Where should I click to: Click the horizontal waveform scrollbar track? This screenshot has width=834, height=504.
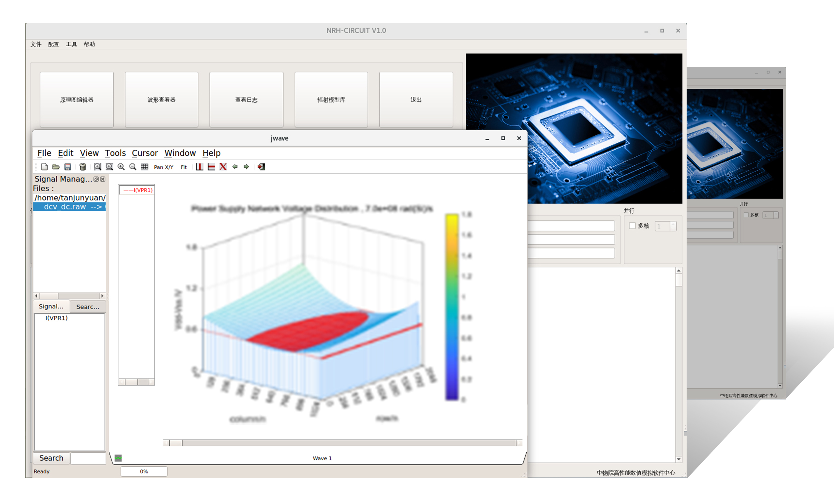click(x=349, y=443)
